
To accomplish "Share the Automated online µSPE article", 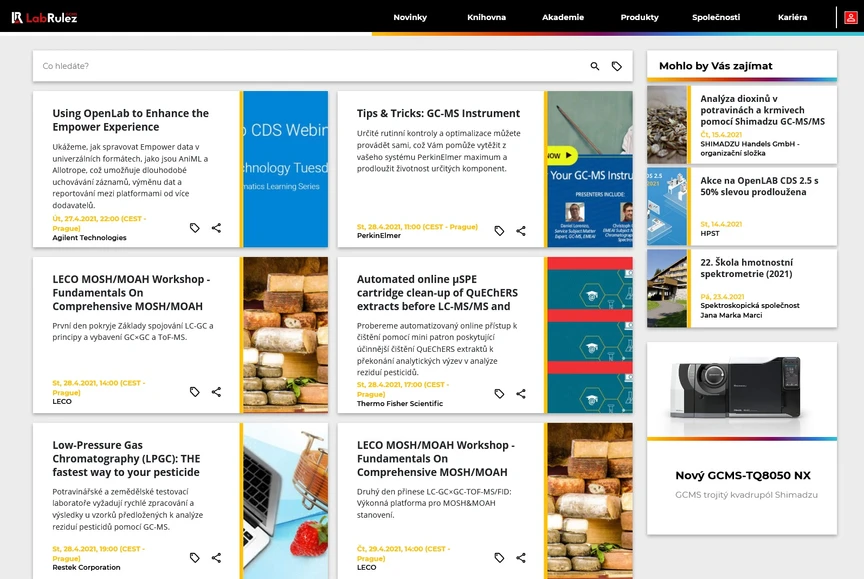I will [521, 394].
